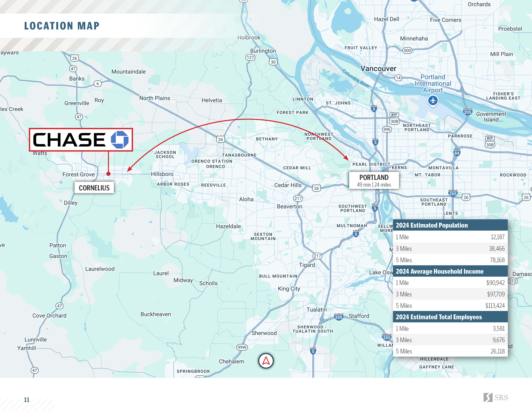Click the Cove Orchard label
532x411 pixels.
49,316
